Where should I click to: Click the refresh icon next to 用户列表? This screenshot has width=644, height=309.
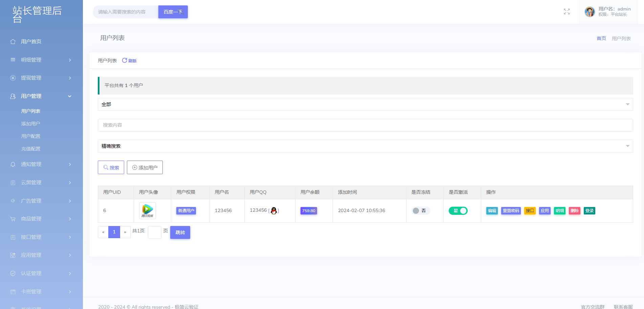[125, 60]
